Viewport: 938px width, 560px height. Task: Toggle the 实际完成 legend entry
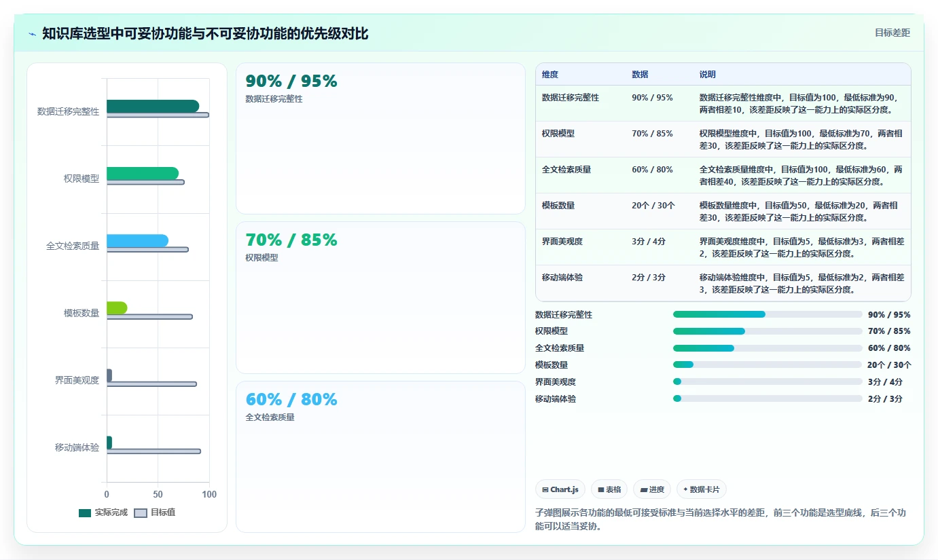103,512
